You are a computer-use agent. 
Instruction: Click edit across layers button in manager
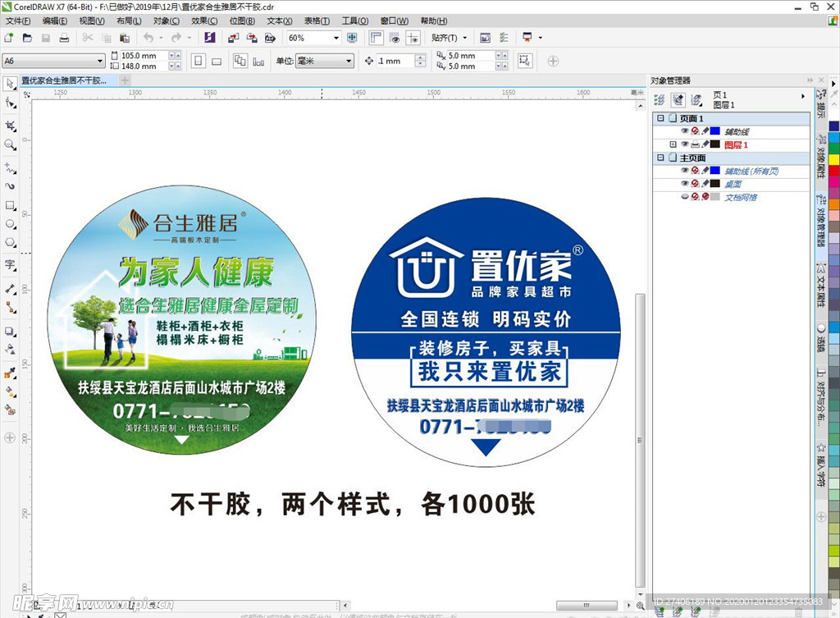point(678,99)
